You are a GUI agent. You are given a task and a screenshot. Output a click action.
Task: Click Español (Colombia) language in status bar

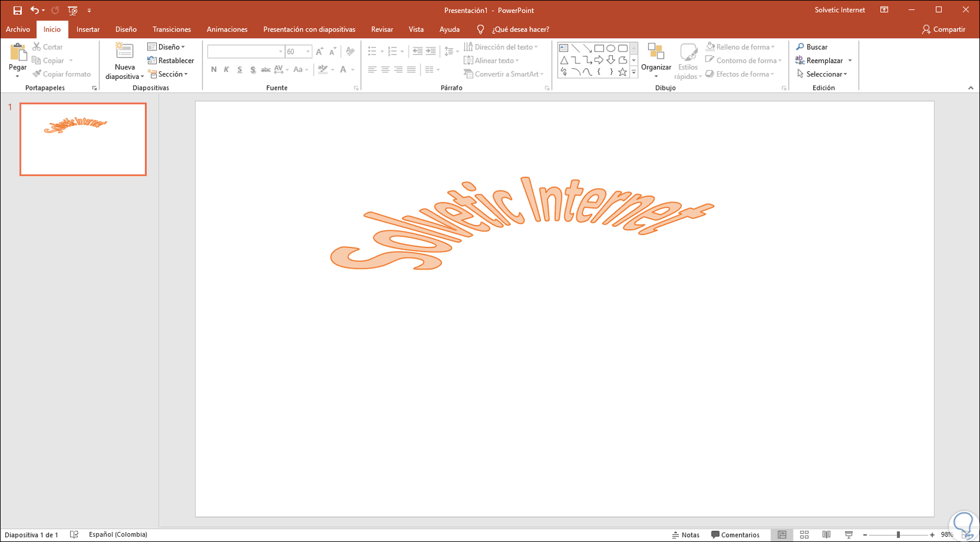pyautogui.click(x=118, y=535)
